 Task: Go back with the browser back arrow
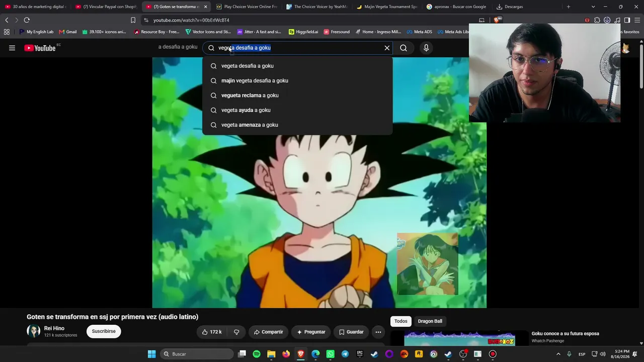[x=7, y=20]
